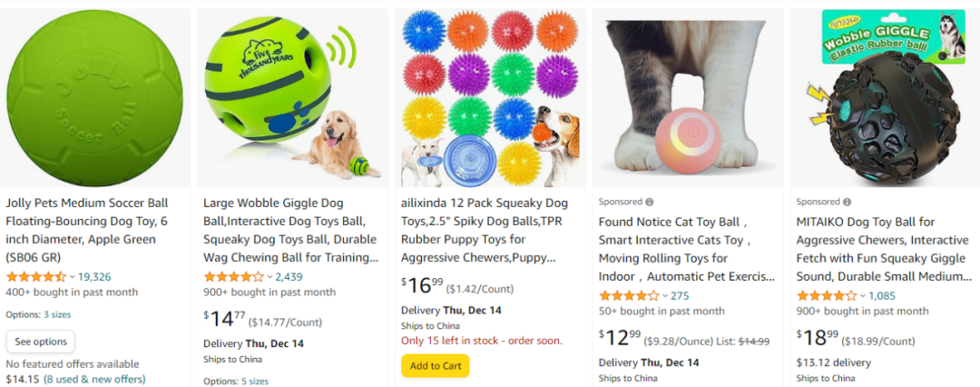Open the 19,326 reviews link

point(94,277)
